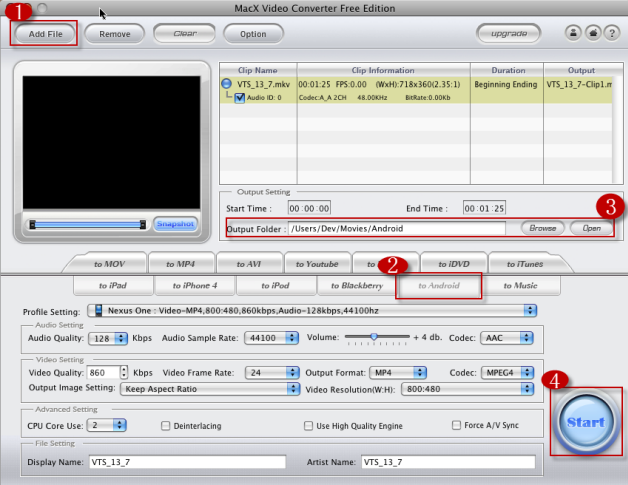
Task: Click the Add File button
Action: (45, 34)
